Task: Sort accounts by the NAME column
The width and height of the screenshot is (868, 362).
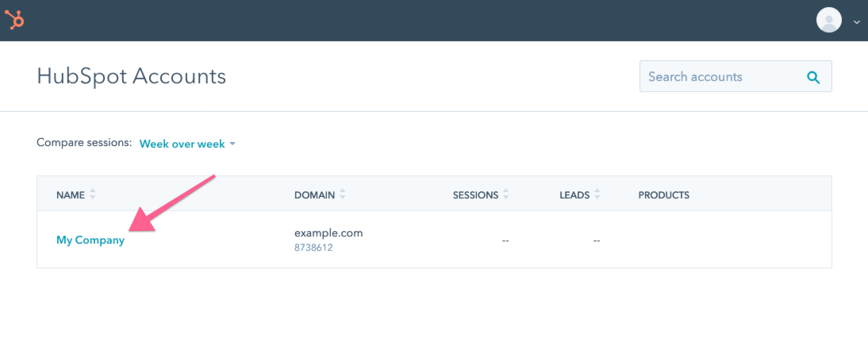Action: click(76, 194)
